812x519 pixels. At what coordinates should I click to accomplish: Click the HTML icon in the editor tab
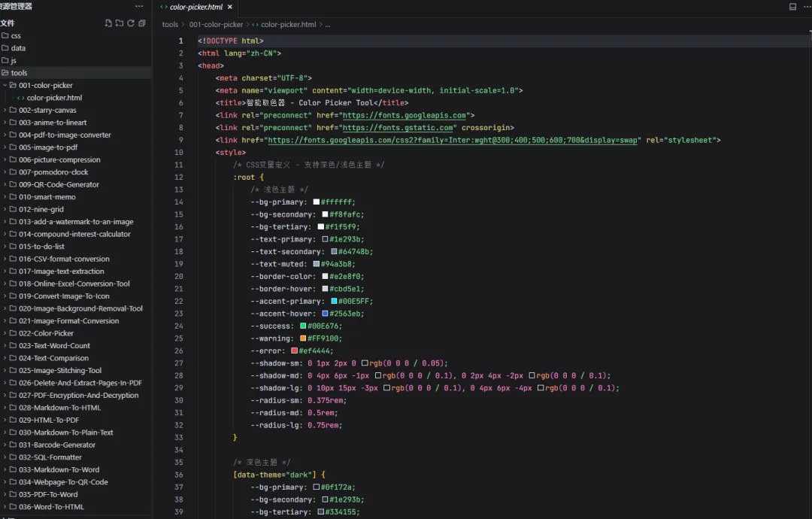(x=164, y=7)
